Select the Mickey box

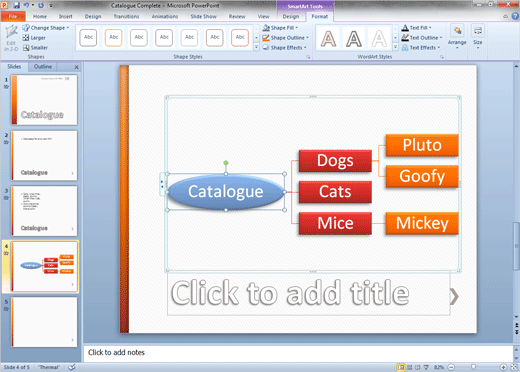422,223
